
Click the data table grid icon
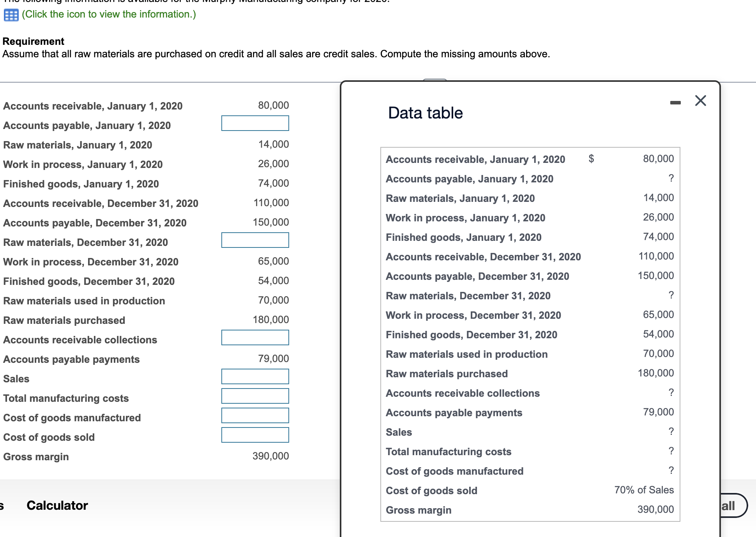tap(11, 15)
